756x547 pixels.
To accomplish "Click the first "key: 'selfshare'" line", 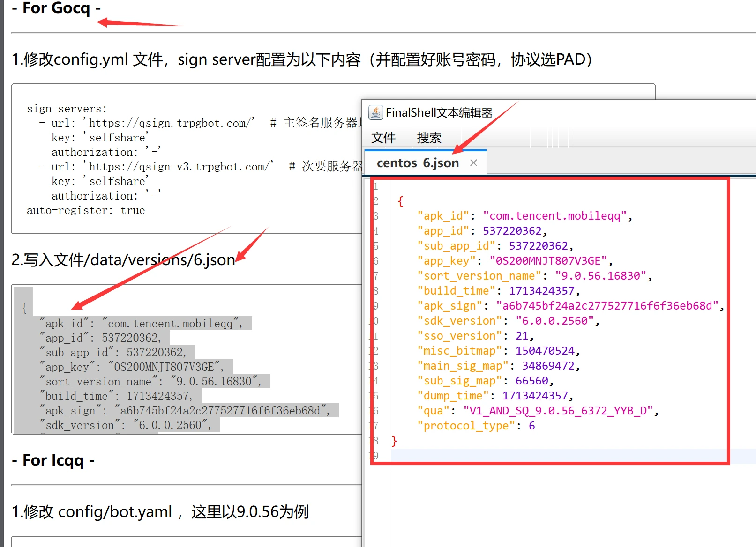I will (x=100, y=138).
